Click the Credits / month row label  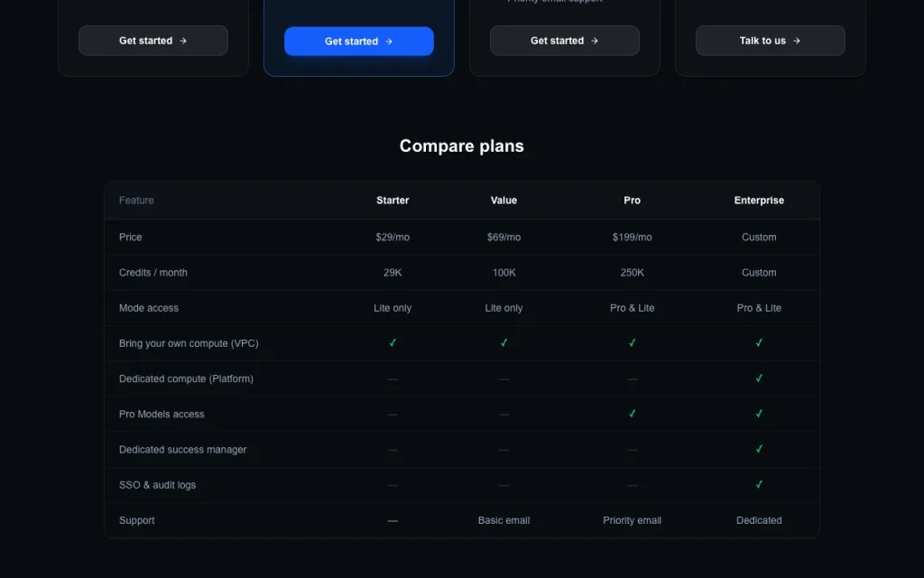(x=153, y=273)
